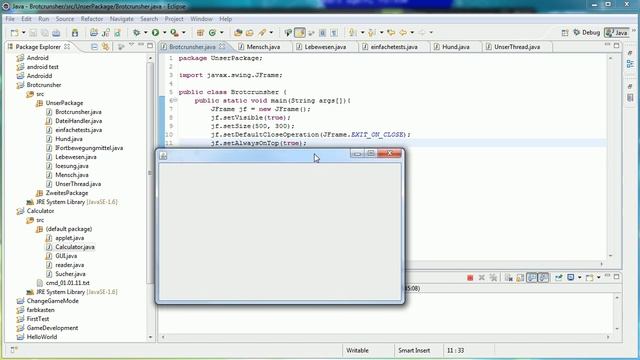Click the New wizard toolbar icon
Image resolution: width=640 pixels, height=360 pixels.
click(15, 33)
